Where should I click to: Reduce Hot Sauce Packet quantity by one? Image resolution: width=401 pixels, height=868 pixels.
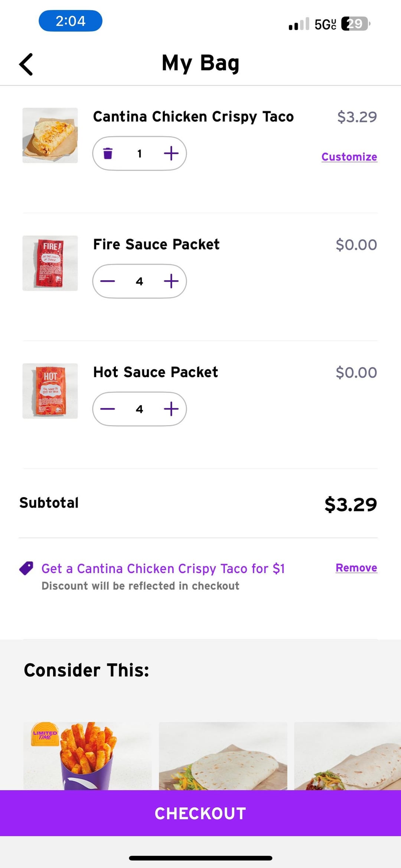(108, 409)
